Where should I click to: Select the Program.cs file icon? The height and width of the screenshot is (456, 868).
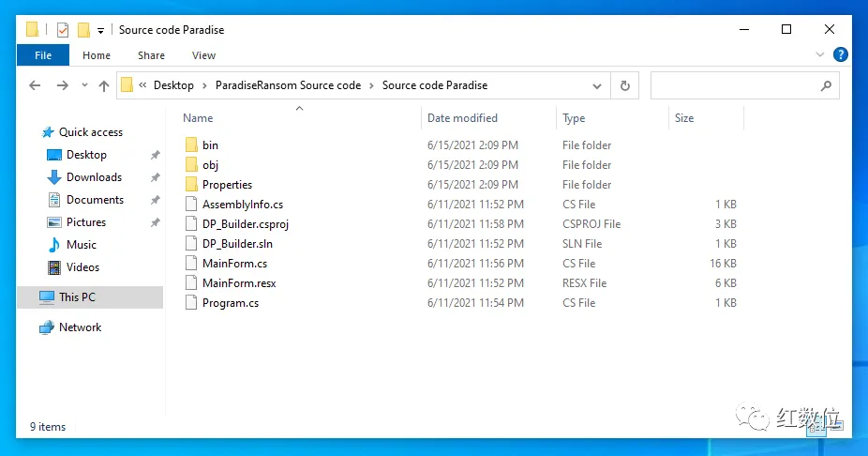191,303
